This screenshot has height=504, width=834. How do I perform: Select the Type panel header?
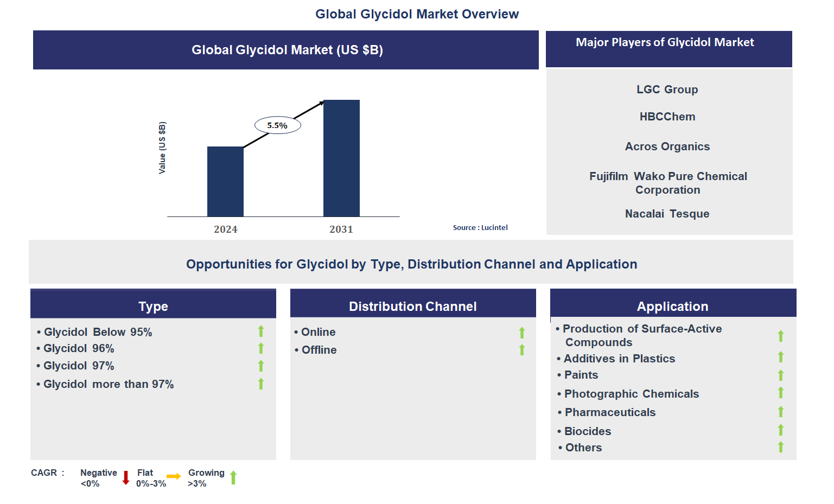(x=153, y=306)
